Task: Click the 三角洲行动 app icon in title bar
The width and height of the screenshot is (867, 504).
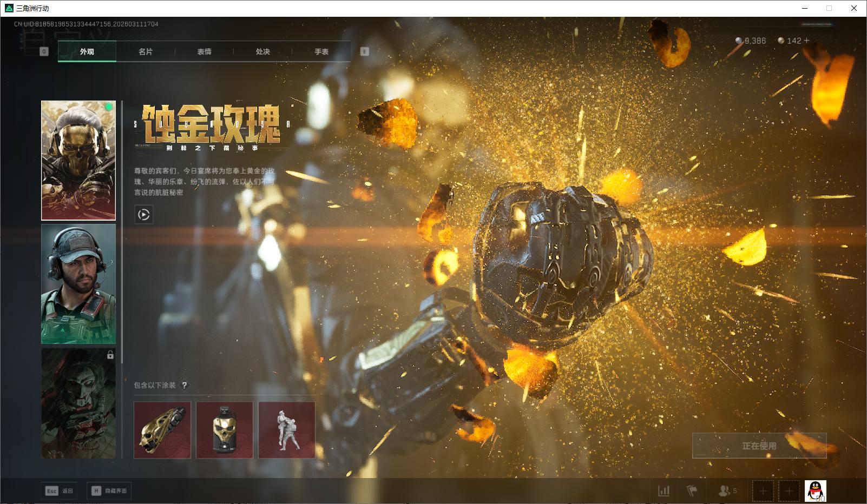Action: [x=9, y=8]
